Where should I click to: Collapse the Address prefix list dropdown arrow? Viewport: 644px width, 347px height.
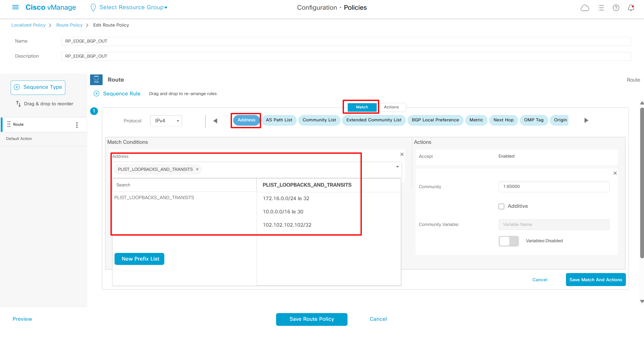click(x=397, y=167)
